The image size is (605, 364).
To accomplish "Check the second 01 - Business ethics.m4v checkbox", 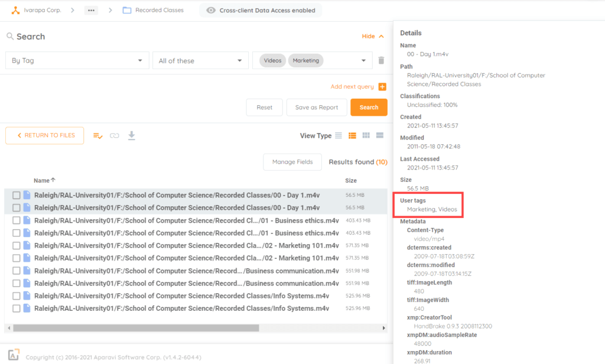I will tap(16, 233).
